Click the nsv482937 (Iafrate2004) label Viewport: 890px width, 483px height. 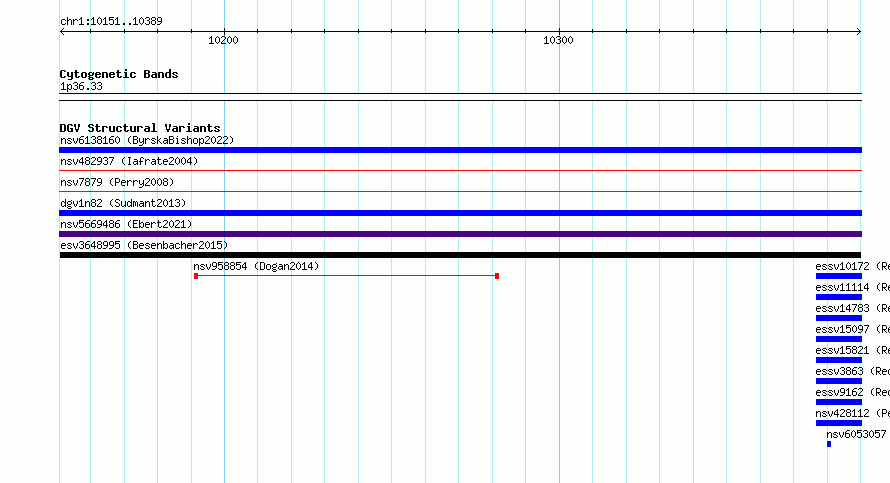[129, 161]
